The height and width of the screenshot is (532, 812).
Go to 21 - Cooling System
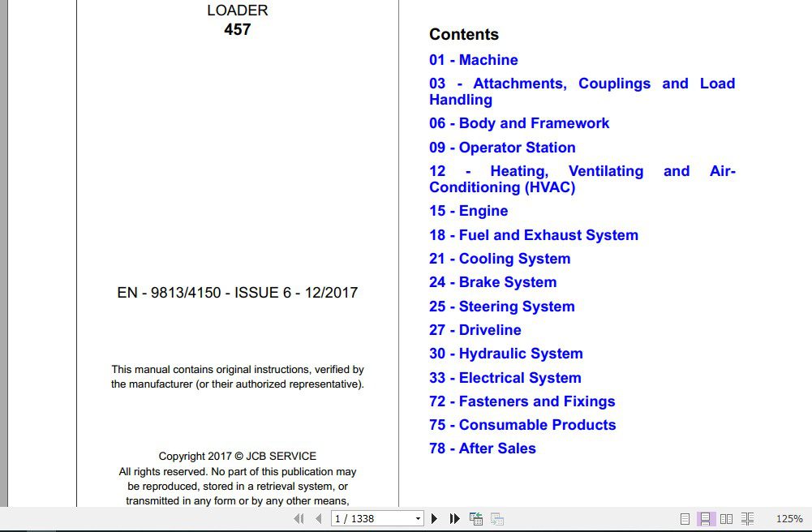click(x=500, y=259)
